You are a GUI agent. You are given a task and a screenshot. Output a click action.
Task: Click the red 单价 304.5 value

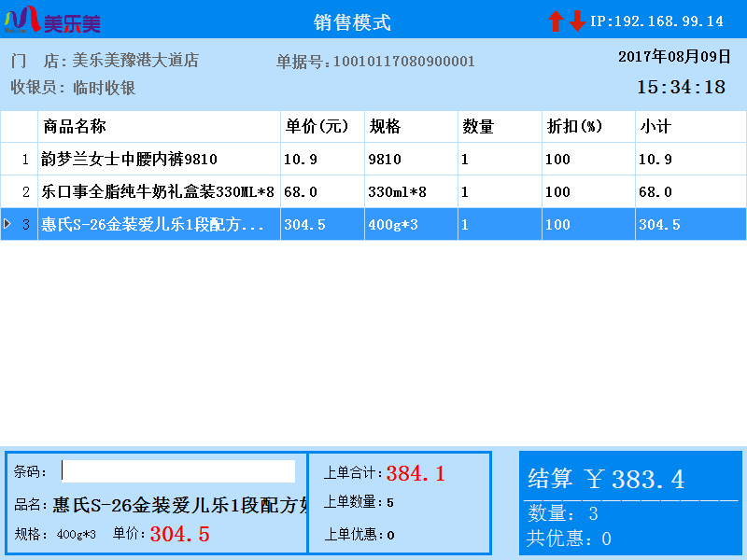[x=179, y=534]
